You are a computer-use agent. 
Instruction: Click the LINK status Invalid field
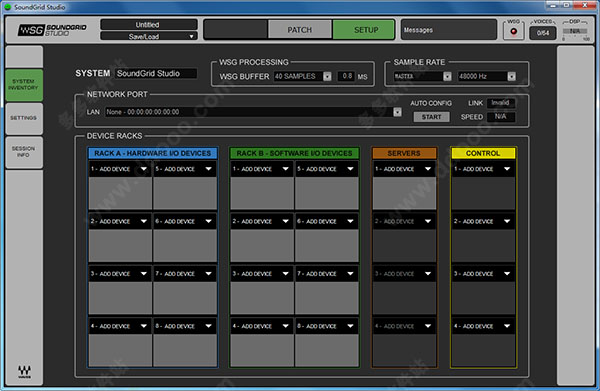[501, 103]
